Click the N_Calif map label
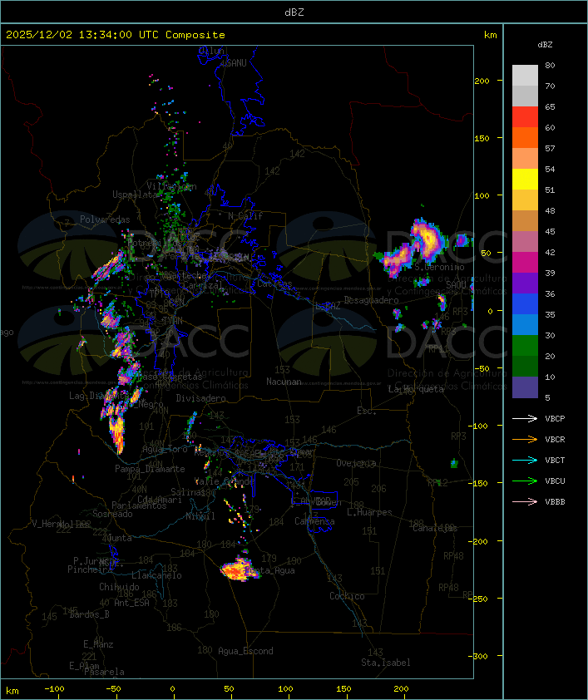This screenshot has height=700, width=588. (245, 216)
